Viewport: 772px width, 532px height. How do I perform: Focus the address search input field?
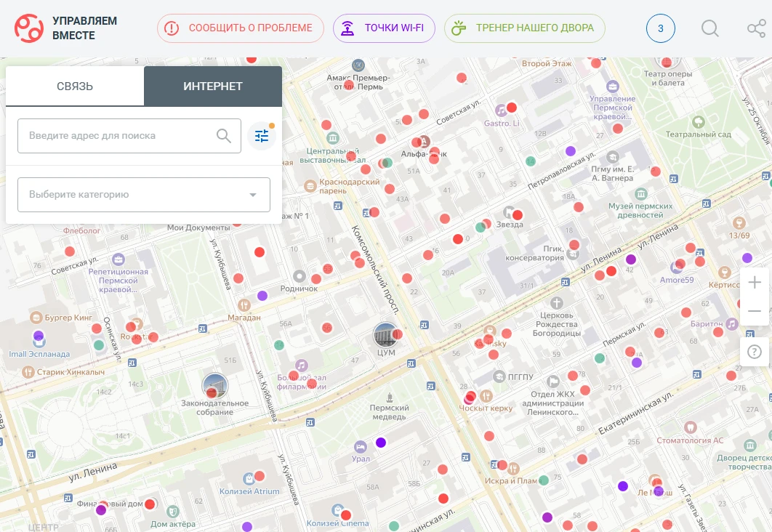click(x=129, y=136)
